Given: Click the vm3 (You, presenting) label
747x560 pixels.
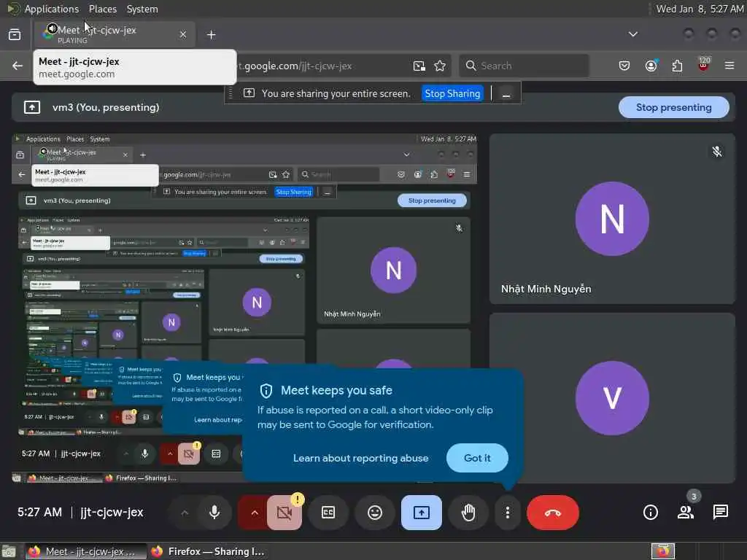Looking at the screenshot, I should 106,108.
